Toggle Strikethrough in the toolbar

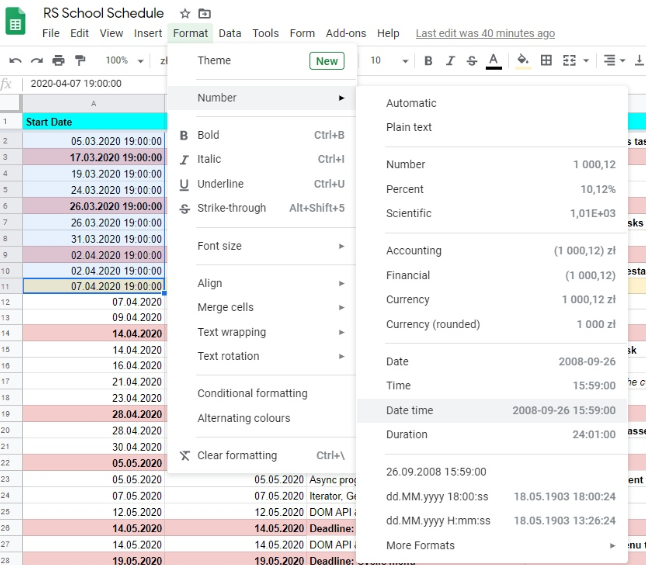point(472,61)
